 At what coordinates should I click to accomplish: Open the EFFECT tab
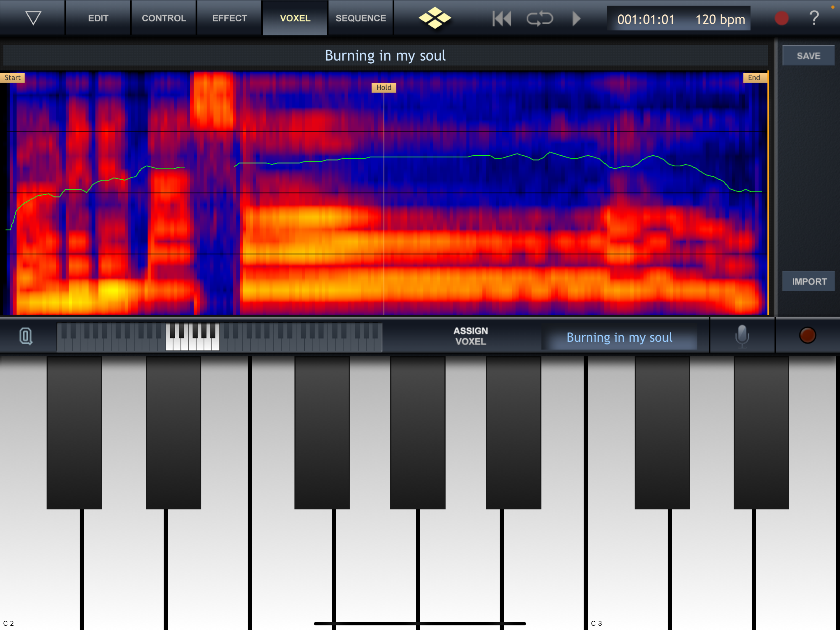coord(229,18)
